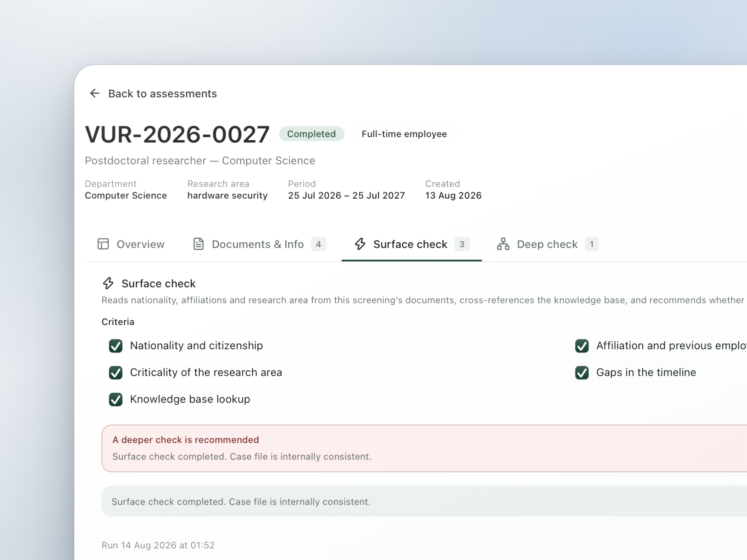Click the Deep check count badge 1
The width and height of the screenshot is (747, 560).
click(x=592, y=244)
